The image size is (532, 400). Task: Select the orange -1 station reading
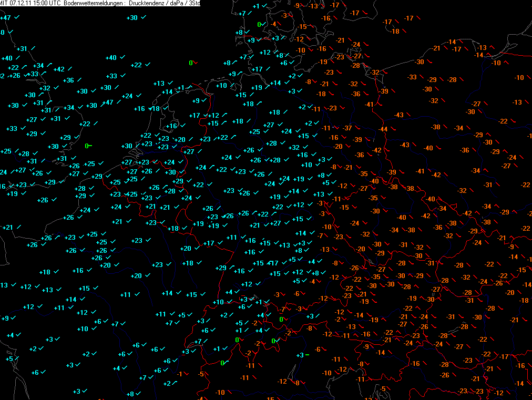(180, 374)
